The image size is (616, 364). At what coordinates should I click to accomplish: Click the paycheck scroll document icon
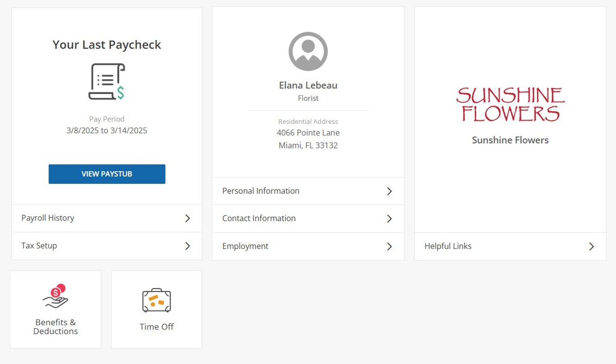click(107, 82)
